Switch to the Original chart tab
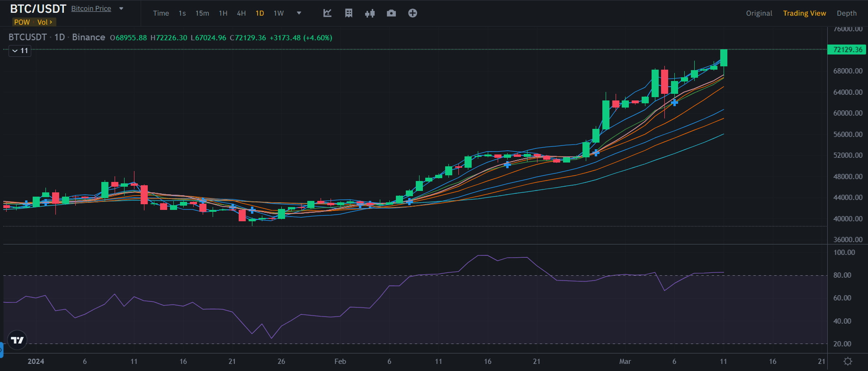Image resolution: width=868 pixels, height=371 pixels. tap(759, 13)
